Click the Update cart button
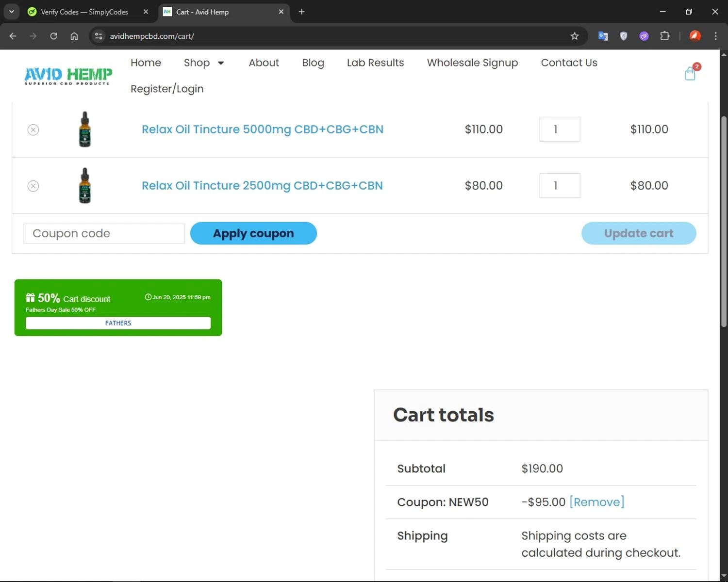 click(639, 233)
